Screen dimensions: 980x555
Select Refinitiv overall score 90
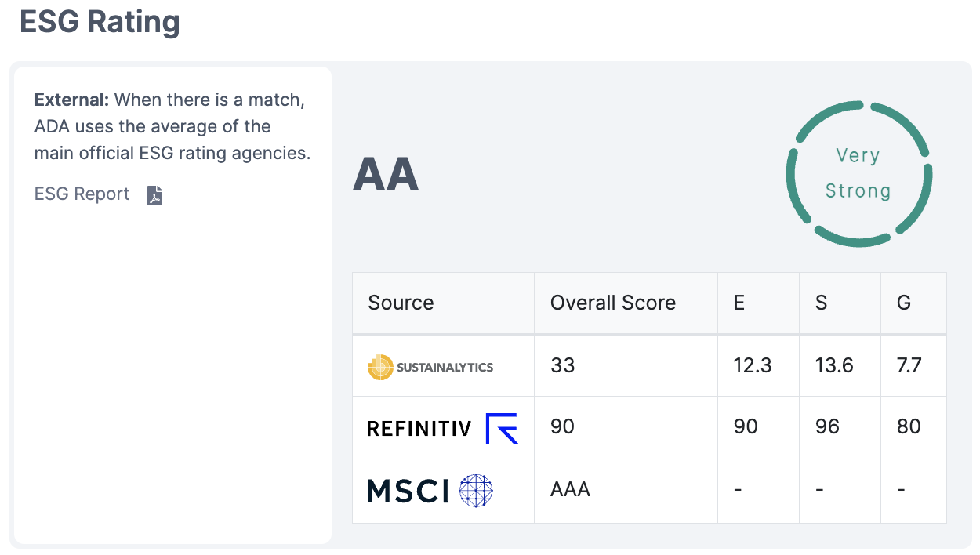click(563, 426)
